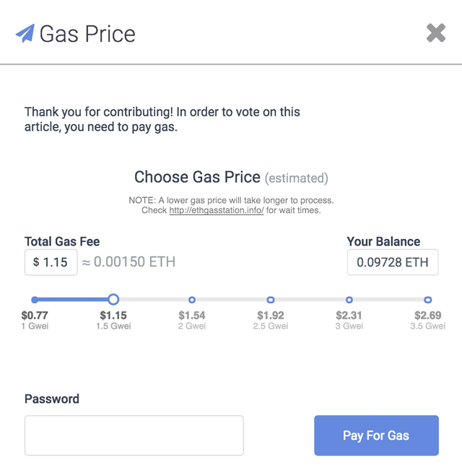
Task: Set slider to the 1 Gwei dot
Action: point(35,300)
